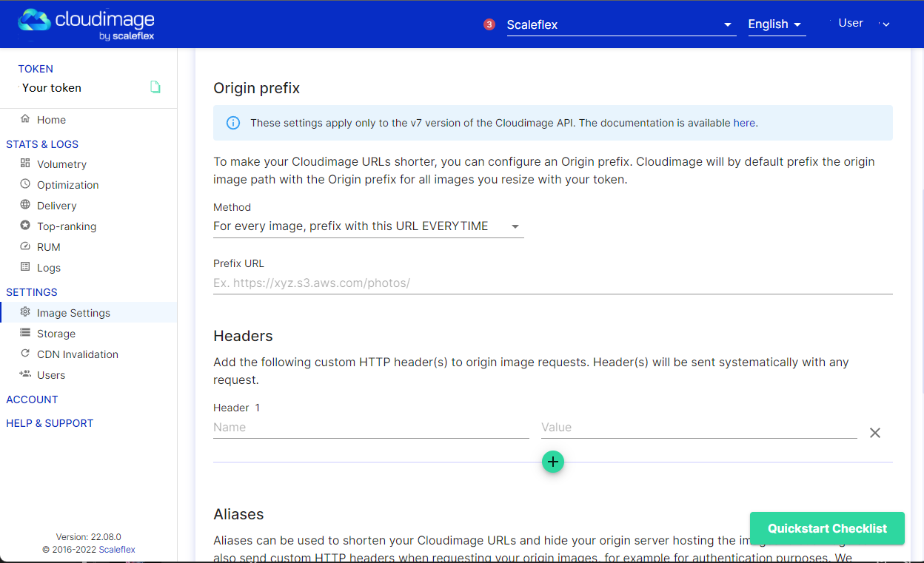
Task: Click the copy token icon
Action: pos(155,87)
